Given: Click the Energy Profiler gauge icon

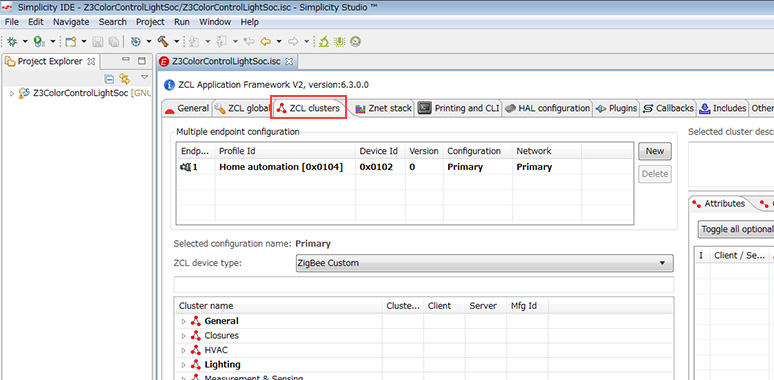Looking at the screenshot, I should tap(355, 41).
